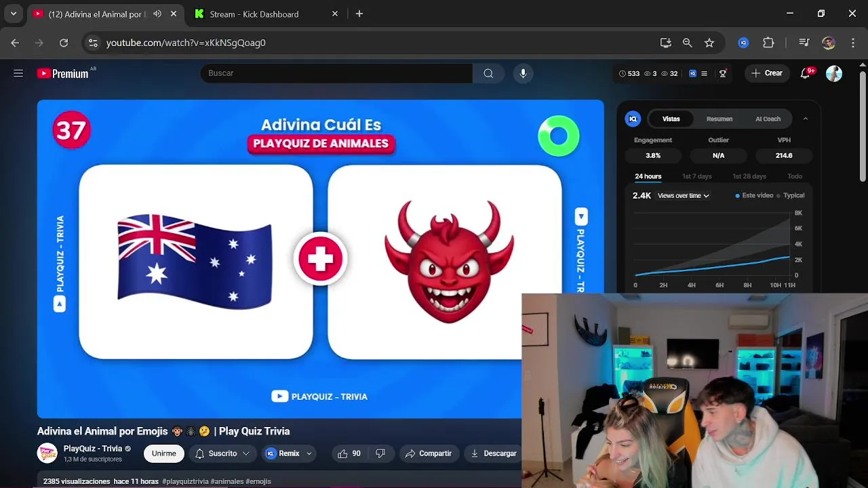Viewport: 868px width, 488px height.
Task: Start voice search with microphone
Action: (523, 73)
